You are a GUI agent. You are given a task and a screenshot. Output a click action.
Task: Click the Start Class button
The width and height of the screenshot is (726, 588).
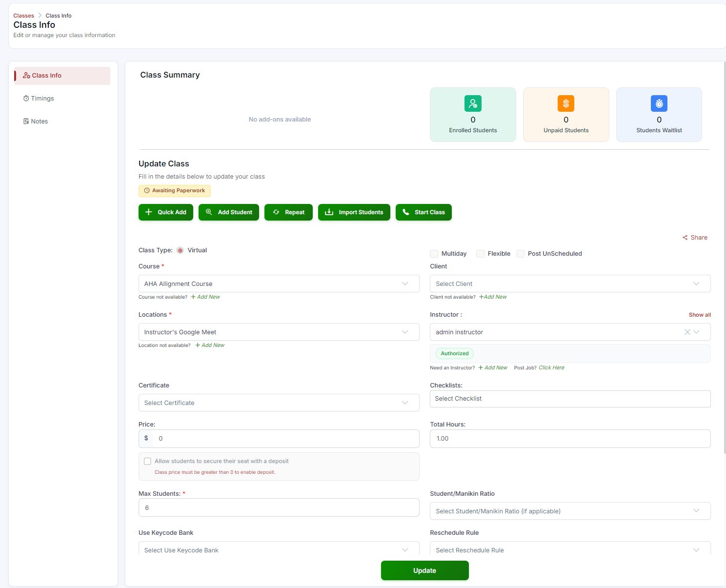click(423, 212)
